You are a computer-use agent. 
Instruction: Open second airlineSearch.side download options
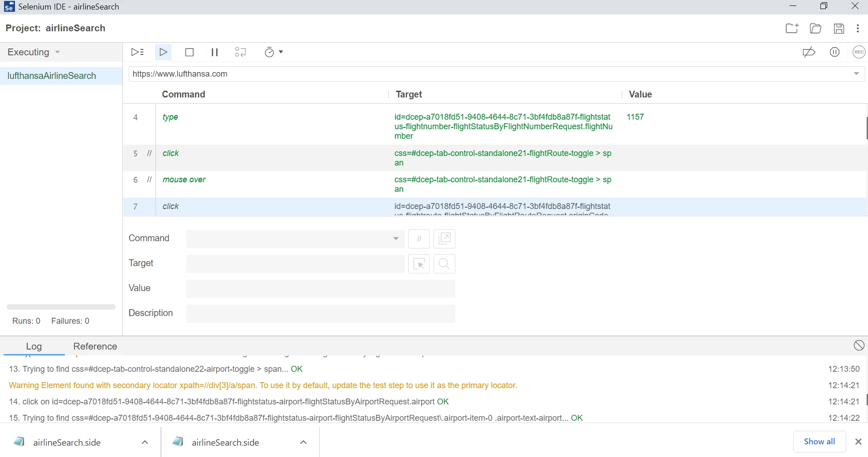(x=304, y=442)
